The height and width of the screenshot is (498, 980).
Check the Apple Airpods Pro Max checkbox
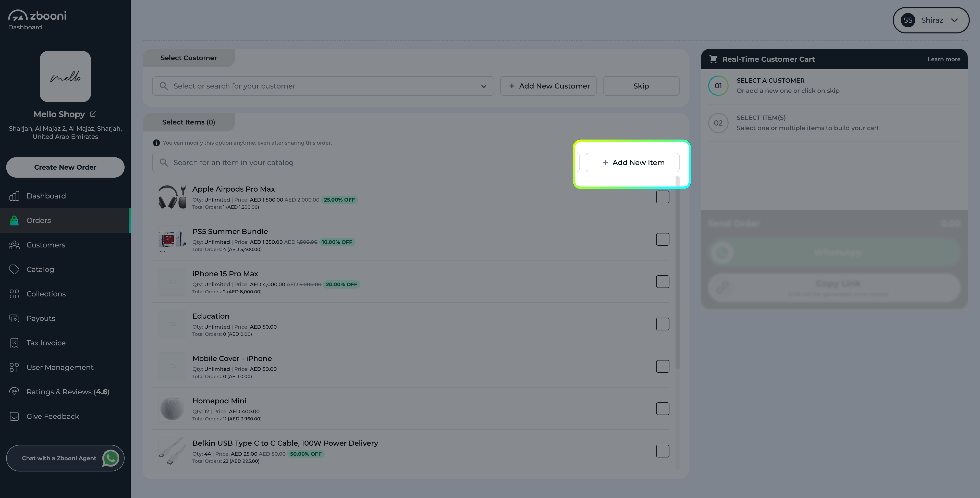pos(662,197)
